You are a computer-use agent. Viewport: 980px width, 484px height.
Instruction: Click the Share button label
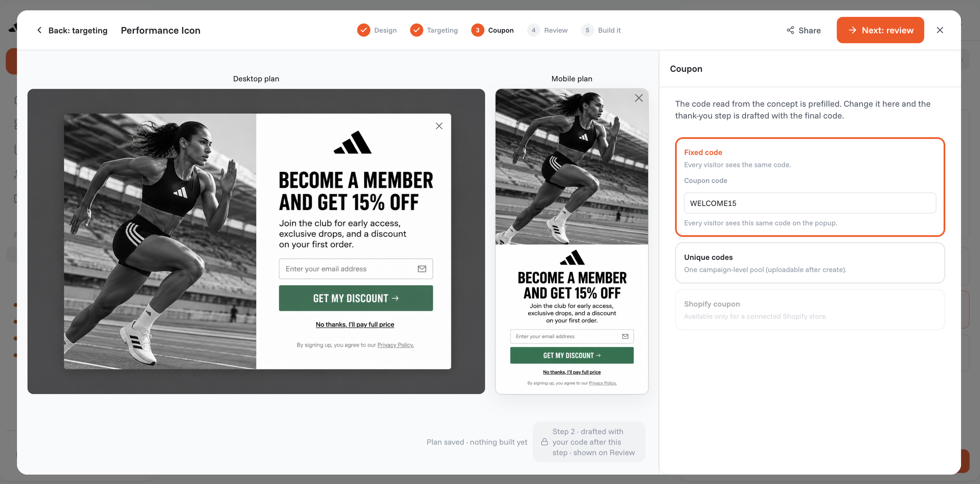pos(810,30)
